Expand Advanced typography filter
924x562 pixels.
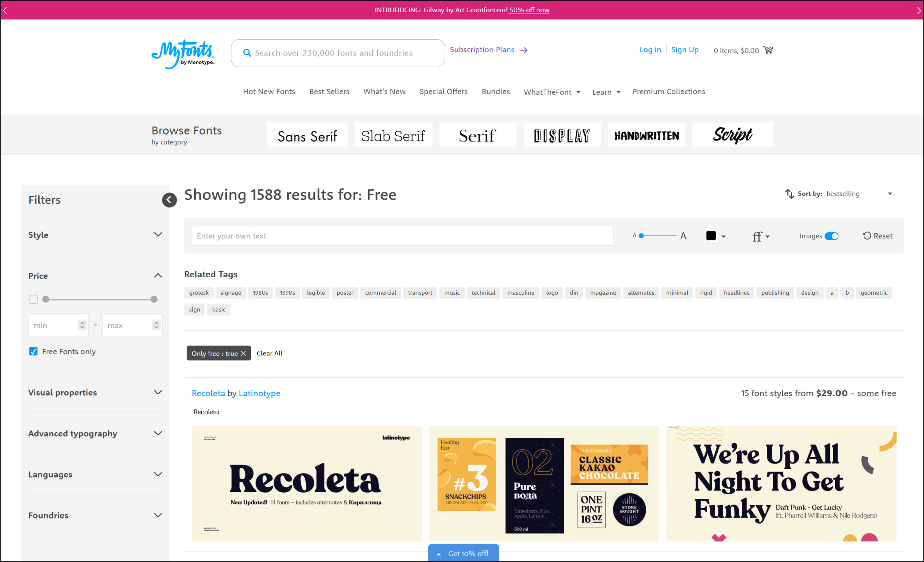(x=158, y=433)
